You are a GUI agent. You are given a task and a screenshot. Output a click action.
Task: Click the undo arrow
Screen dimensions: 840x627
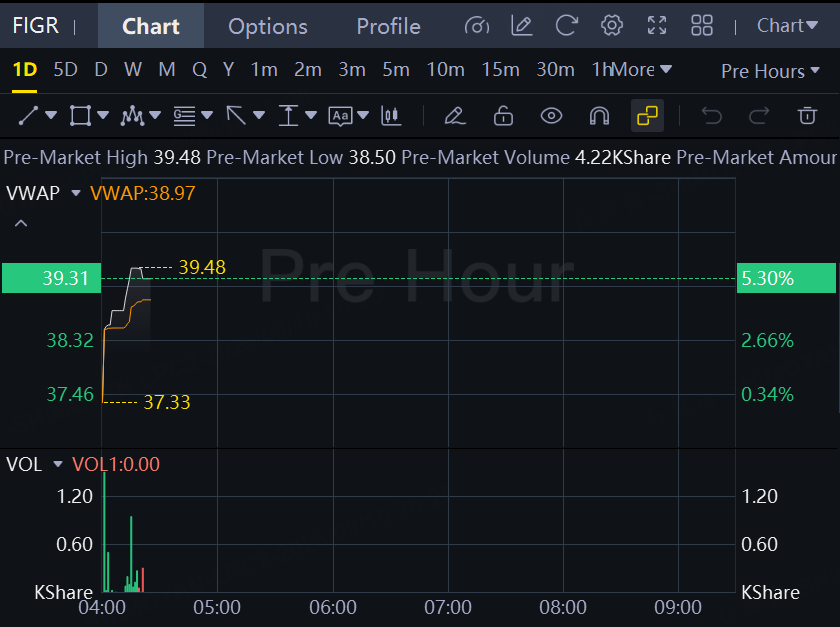(711, 115)
